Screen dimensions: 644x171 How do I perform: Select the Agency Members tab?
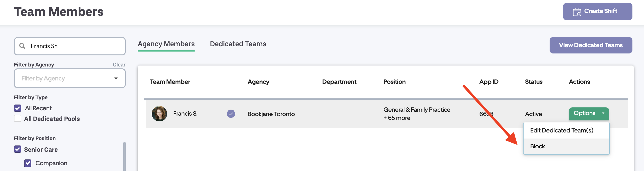point(166,44)
